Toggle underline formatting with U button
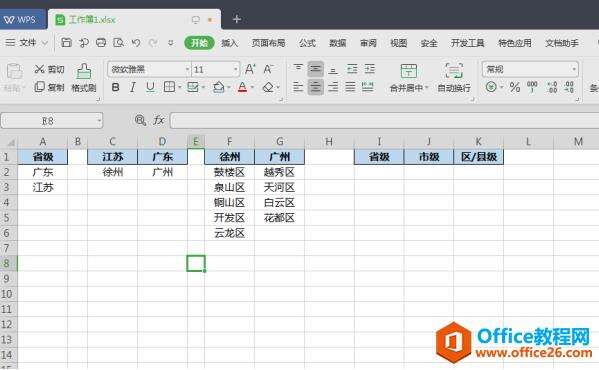This screenshot has height=370, width=599. 151,87
